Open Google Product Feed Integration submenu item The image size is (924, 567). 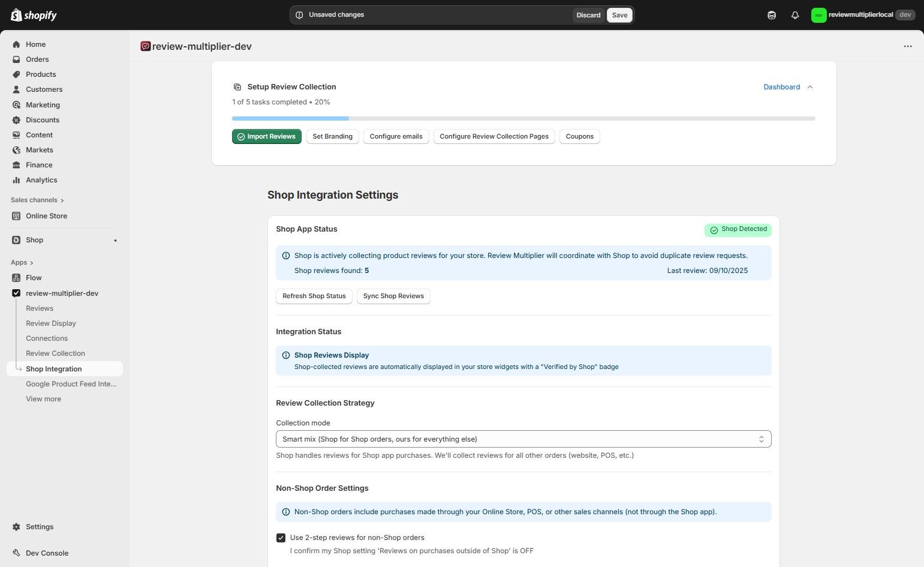pyautogui.click(x=71, y=384)
